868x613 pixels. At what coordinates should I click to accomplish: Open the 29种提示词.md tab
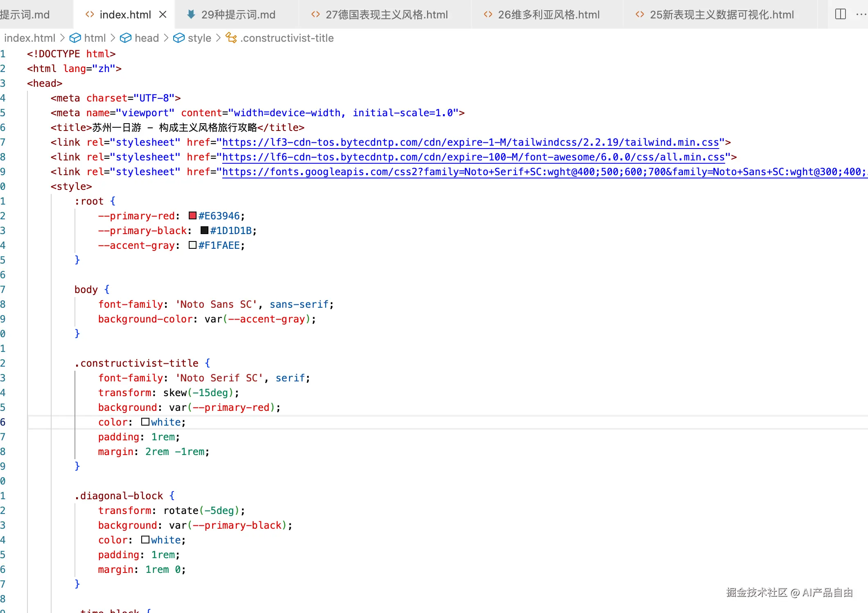(238, 15)
